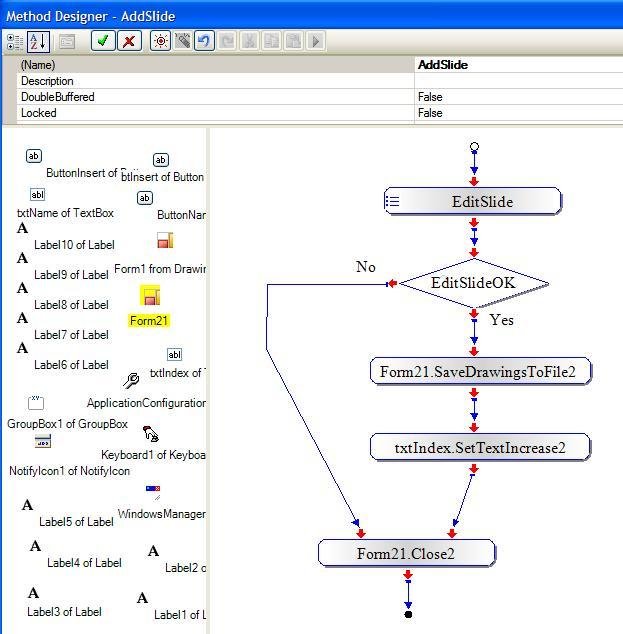Screen dimensions: 623x634
Task: Select the WindowsManager component icon
Action: click(153, 491)
